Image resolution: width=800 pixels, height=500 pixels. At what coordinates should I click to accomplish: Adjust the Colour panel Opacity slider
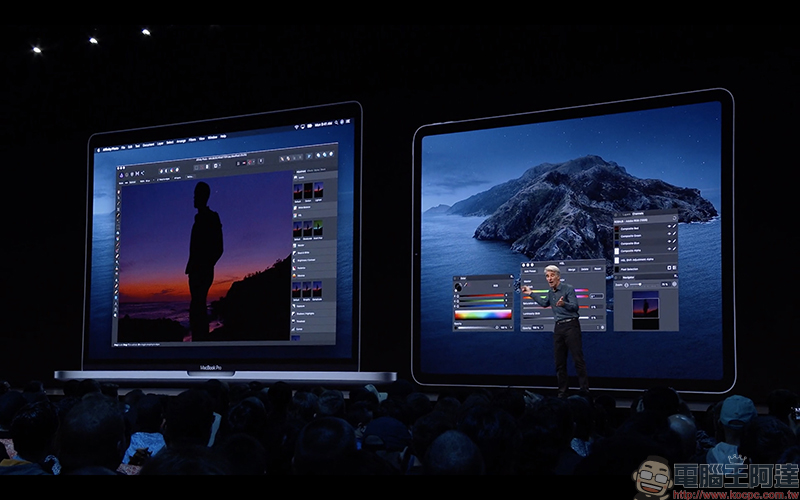(x=474, y=328)
